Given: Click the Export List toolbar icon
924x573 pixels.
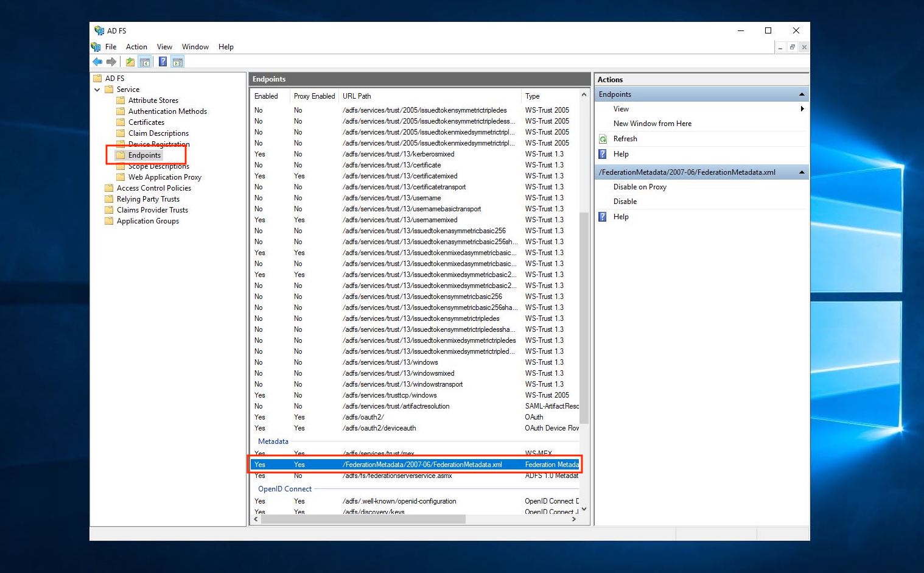Looking at the screenshot, I should tap(130, 61).
